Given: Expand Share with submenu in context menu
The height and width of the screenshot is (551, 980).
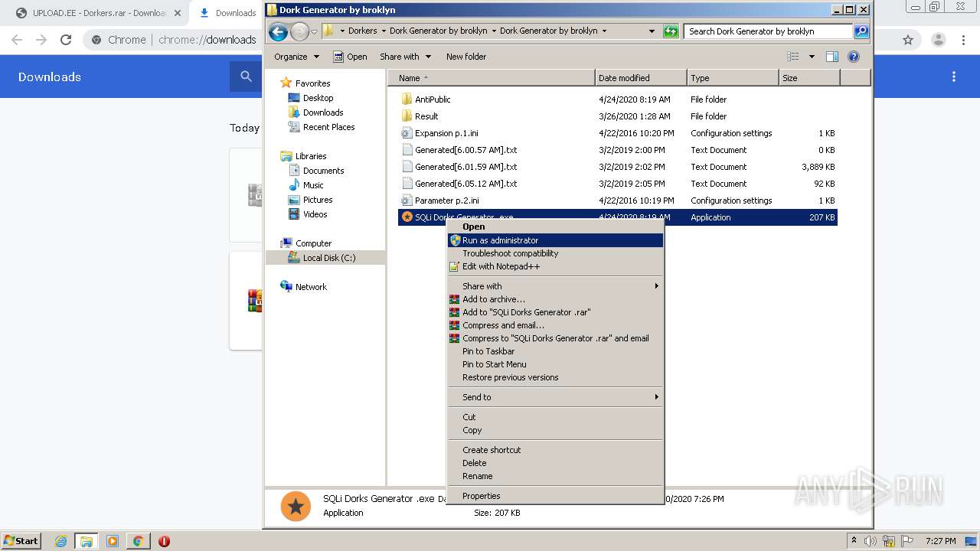Looking at the screenshot, I should [x=656, y=286].
